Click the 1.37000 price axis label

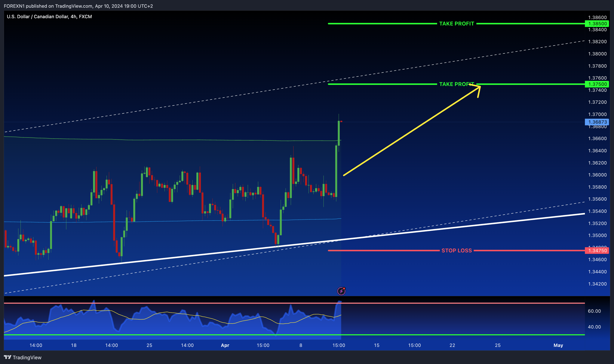(x=597, y=114)
